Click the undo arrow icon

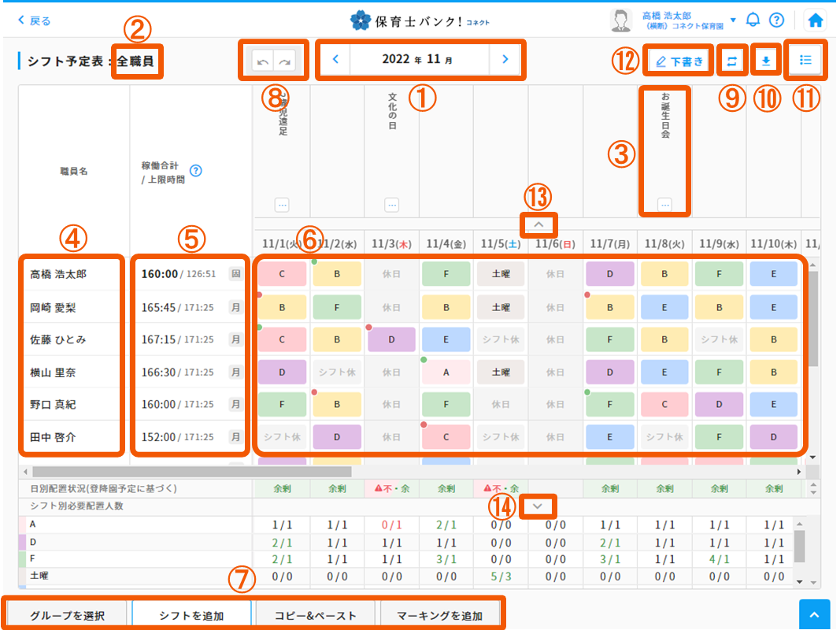coord(262,61)
